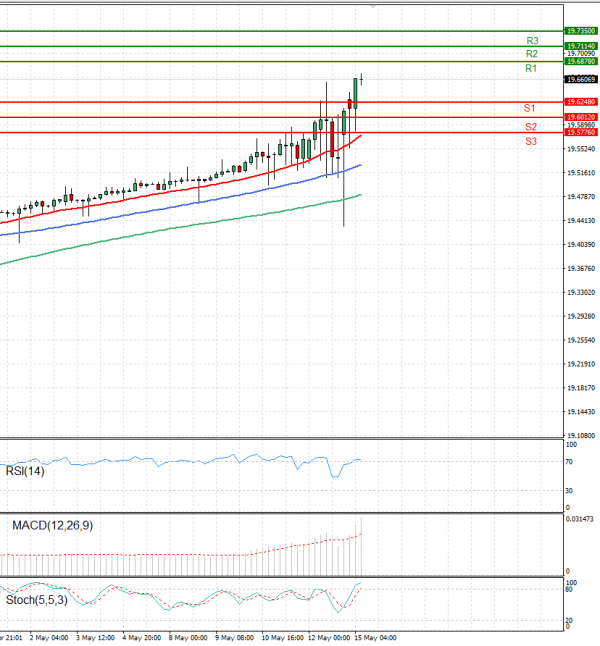Click the 19.21910 price scale value
The height and width of the screenshot is (646, 600).
(x=581, y=364)
